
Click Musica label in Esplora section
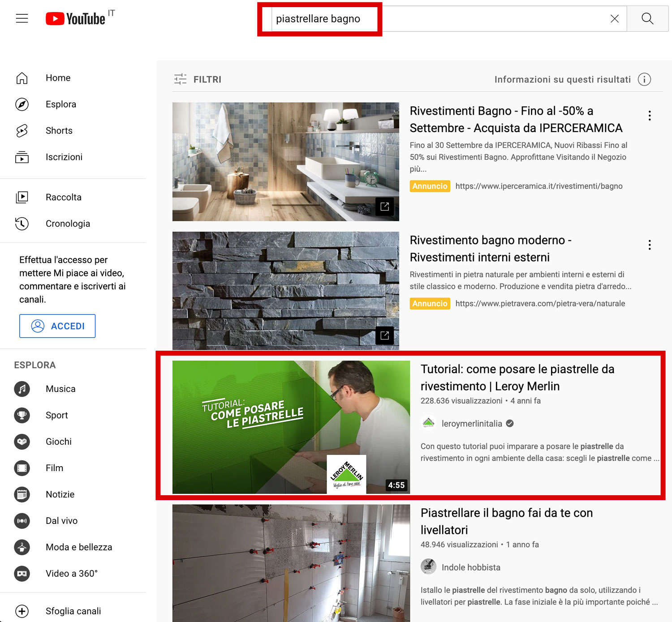click(x=60, y=389)
